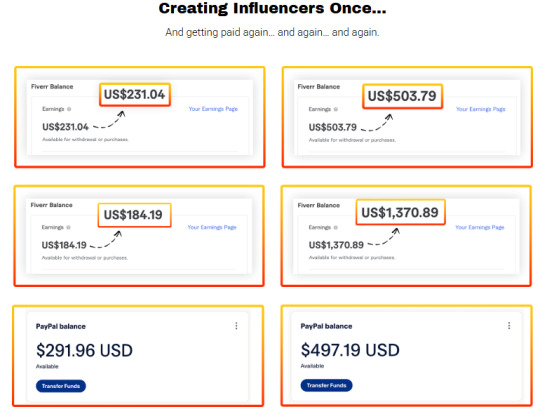Image resolution: width=540 pixels, height=414 pixels.
Task: Click the highlighted US$1,370.89 callout box
Action: (400, 212)
